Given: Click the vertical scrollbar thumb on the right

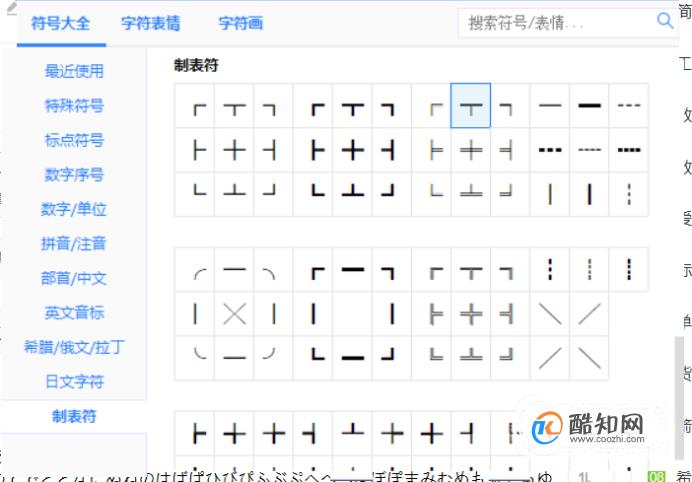Looking at the screenshot, I should (680, 397).
